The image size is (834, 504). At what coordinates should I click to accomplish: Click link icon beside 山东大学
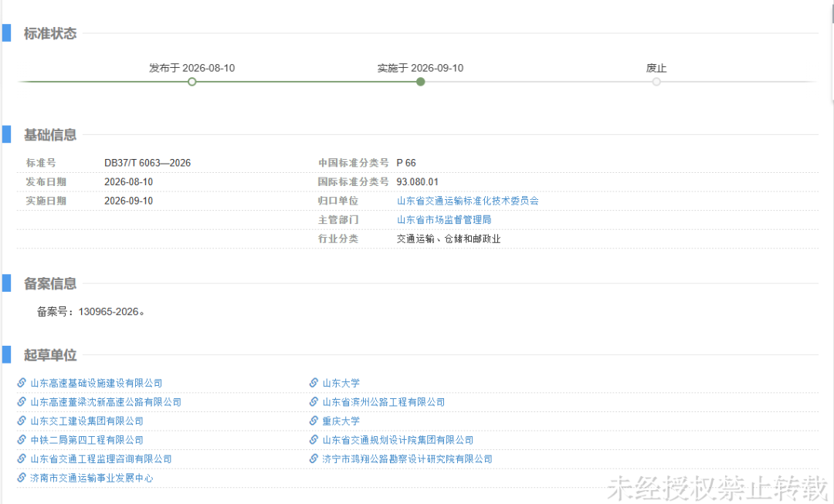314,383
